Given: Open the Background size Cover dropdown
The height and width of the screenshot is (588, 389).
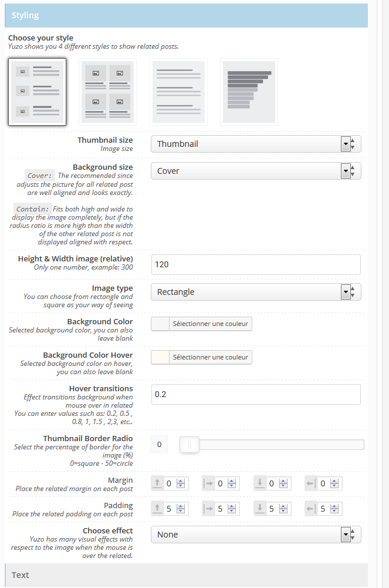Looking at the screenshot, I should pyautogui.click(x=256, y=171).
